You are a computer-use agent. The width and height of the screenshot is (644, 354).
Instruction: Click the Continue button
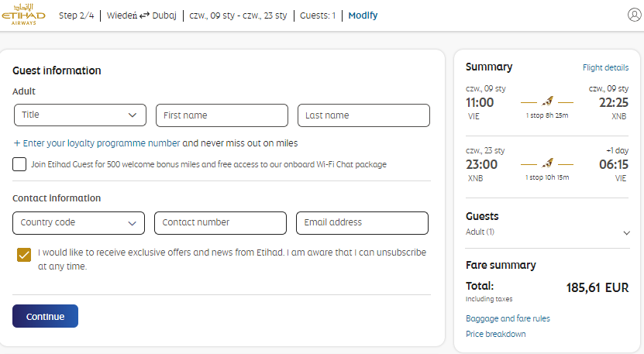[x=45, y=316]
